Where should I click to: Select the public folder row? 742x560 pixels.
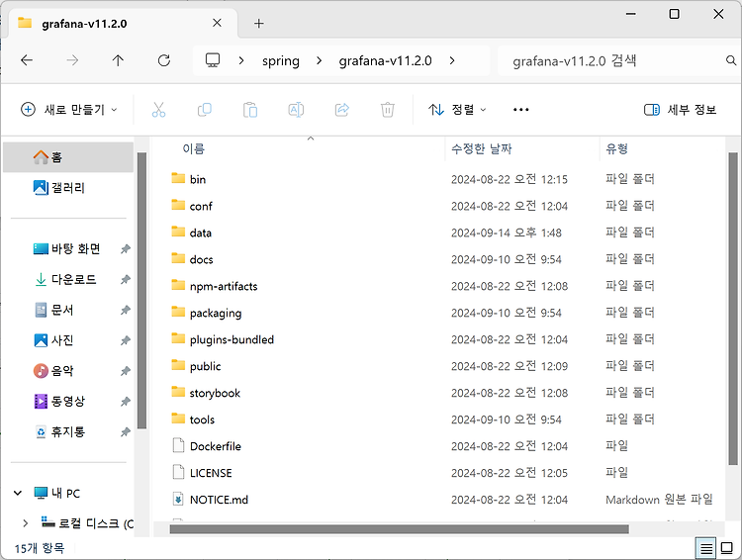[440, 366]
